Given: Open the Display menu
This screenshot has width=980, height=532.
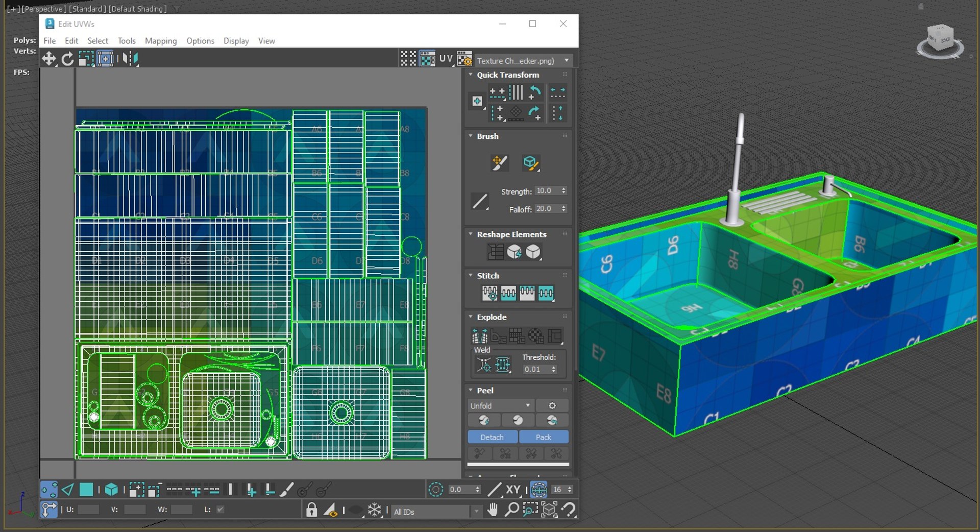Looking at the screenshot, I should 236,41.
